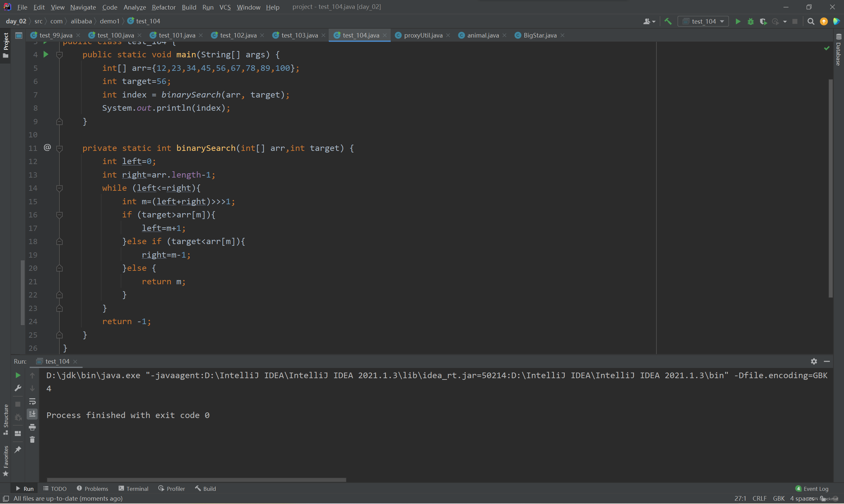Toggle soft-wrap in the Run console
The height and width of the screenshot is (504, 844).
coord(32,402)
